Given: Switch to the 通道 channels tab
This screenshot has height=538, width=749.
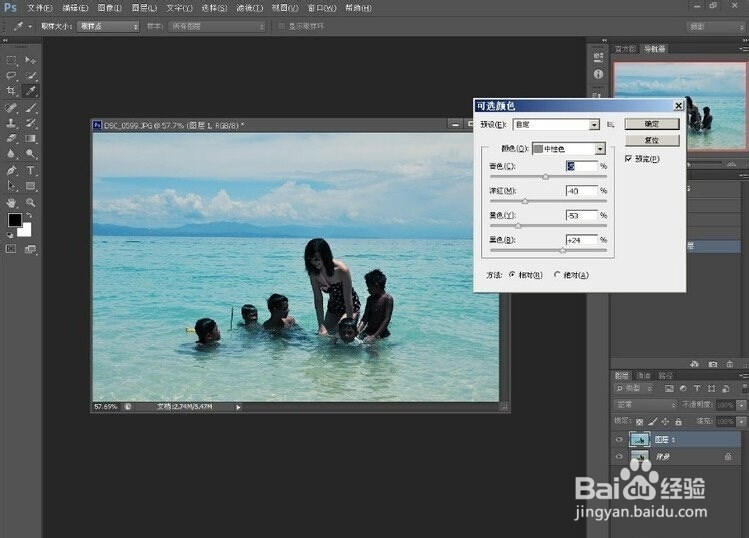Looking at the screenshot, I should pyautogui.click(x=643, y=376).
